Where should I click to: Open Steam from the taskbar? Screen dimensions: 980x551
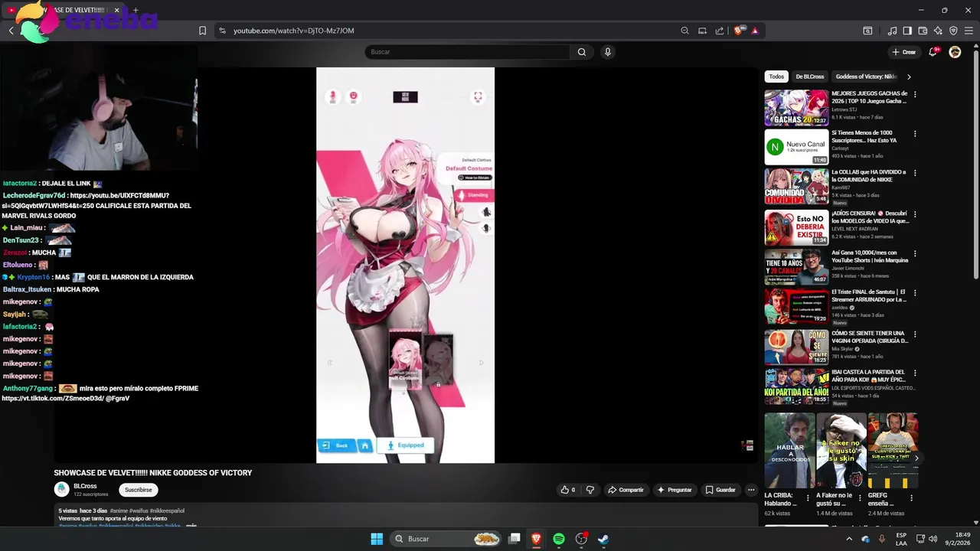point(603,539)
